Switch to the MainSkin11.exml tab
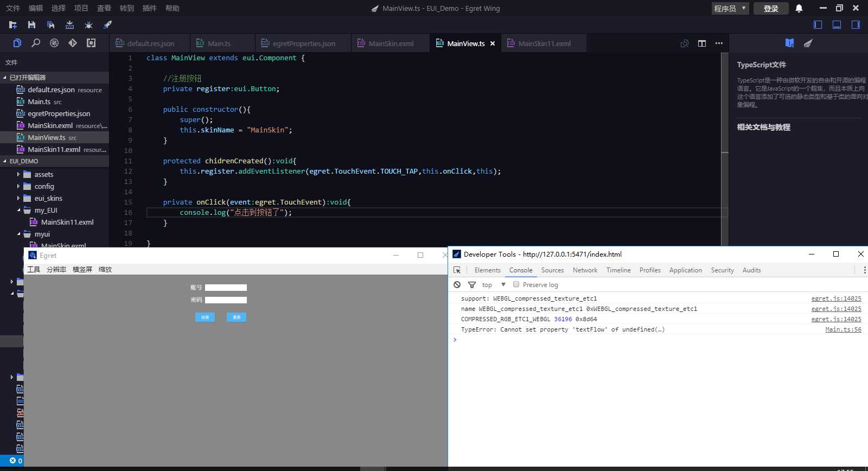 tap(544, 43)
